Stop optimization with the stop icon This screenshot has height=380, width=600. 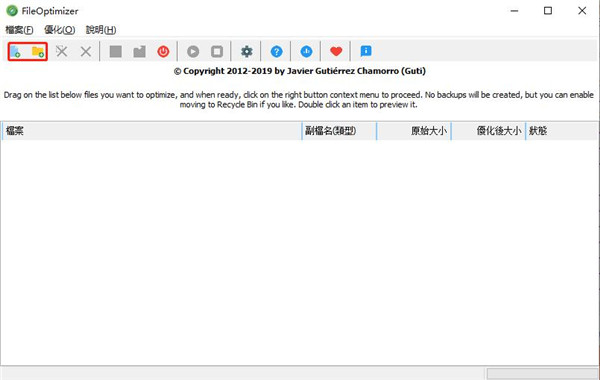pyautogui.click(x=217, y=51)
